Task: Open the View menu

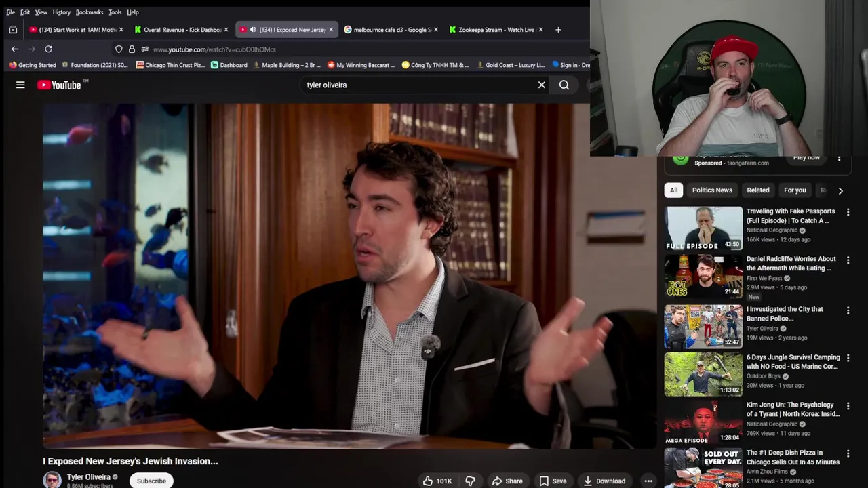Action: (41, 12)
